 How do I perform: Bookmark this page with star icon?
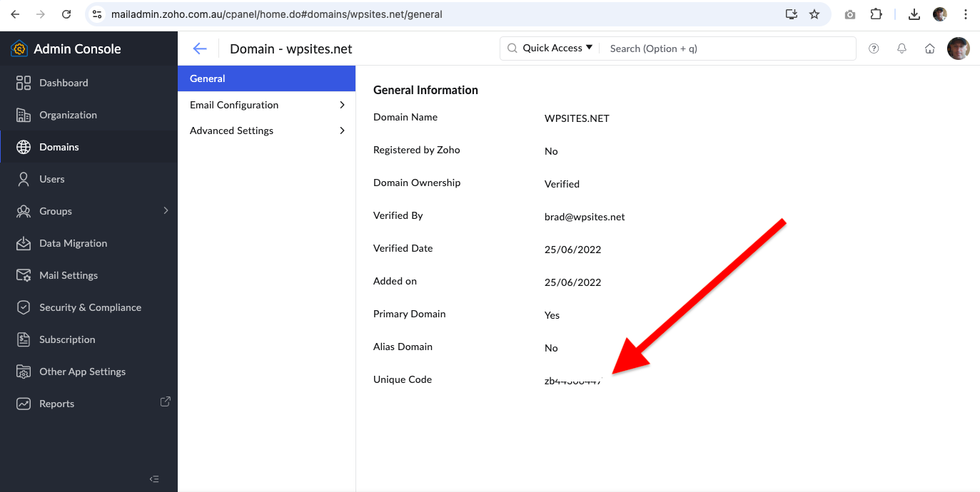[x=814, y=14]
